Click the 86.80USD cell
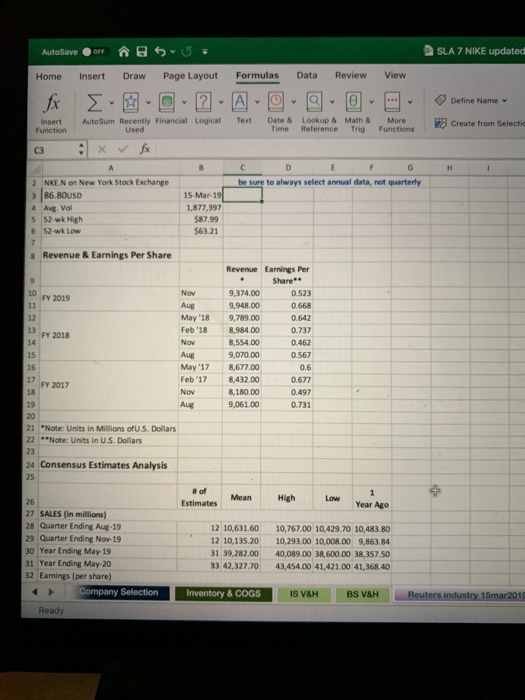This screenshot has width=525, height=700. pos(111,195)
